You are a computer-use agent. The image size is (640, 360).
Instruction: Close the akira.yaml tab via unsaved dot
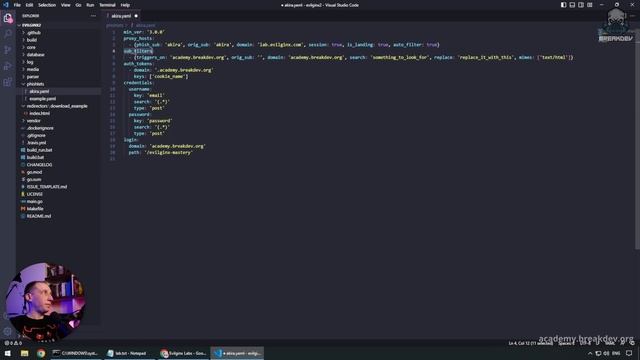click(x=136, y=16)
